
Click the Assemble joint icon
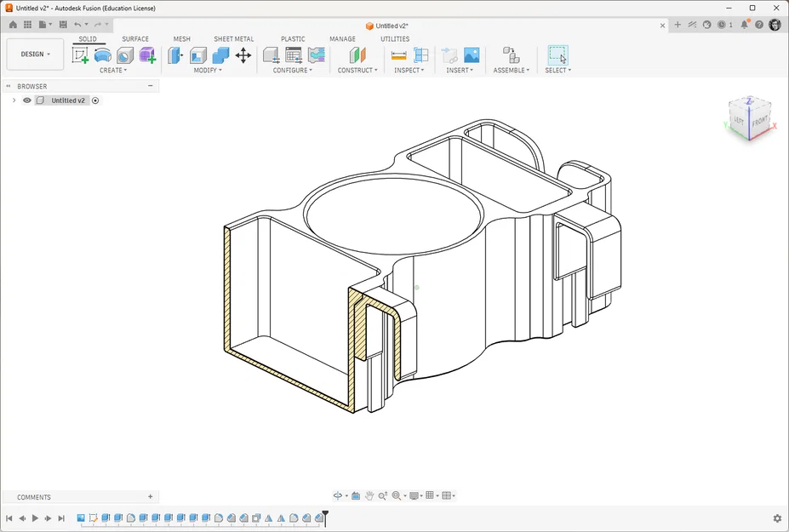click(x=512, y=54)
